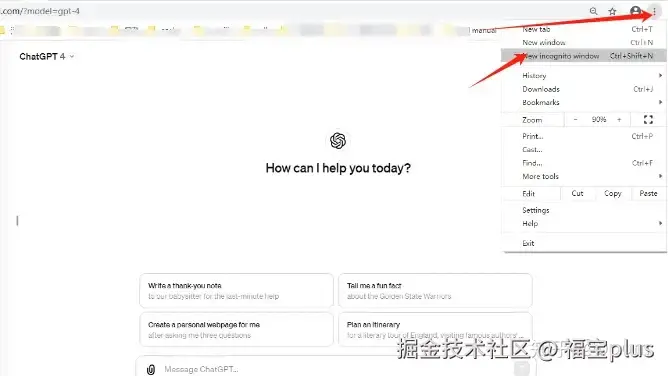Screen dimensions: 668x376
Task: Click the attach file paperclip icon
Action: [151, 369]
